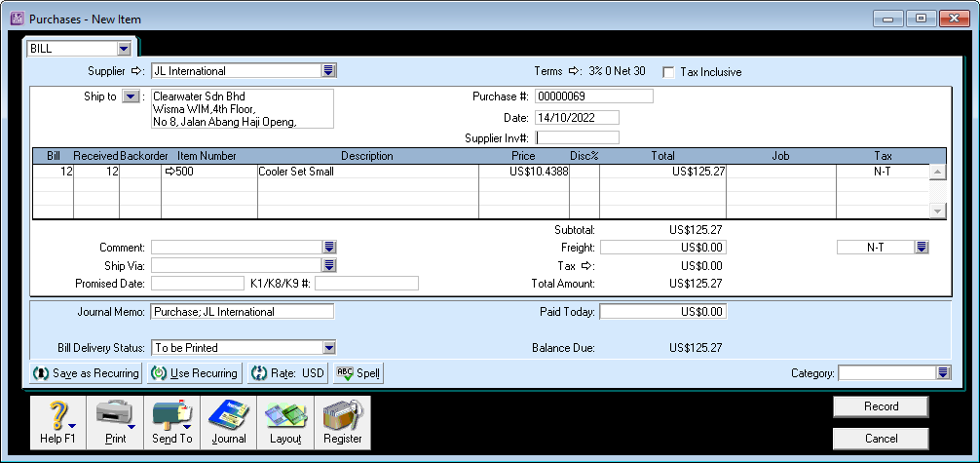The width and height of the screenshot is (980, 463).
Task: Open the Category selection list
Action: click(x=942, y=372)
